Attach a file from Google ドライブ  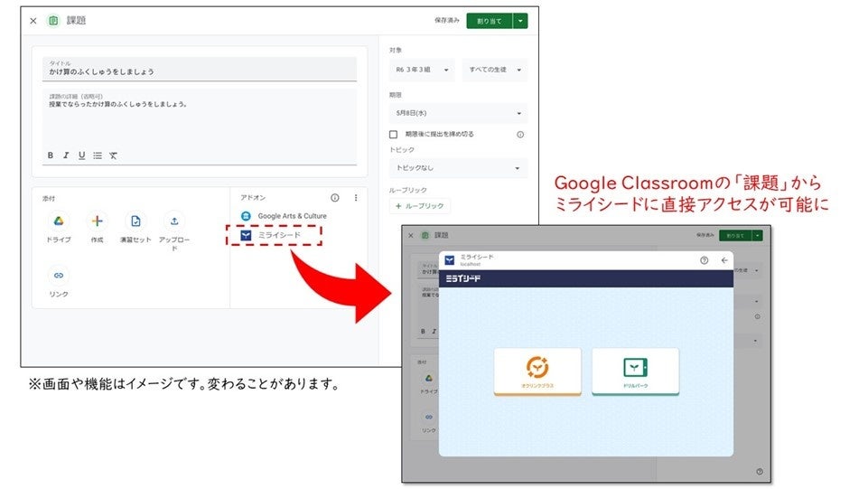click(x=58, y=221)
